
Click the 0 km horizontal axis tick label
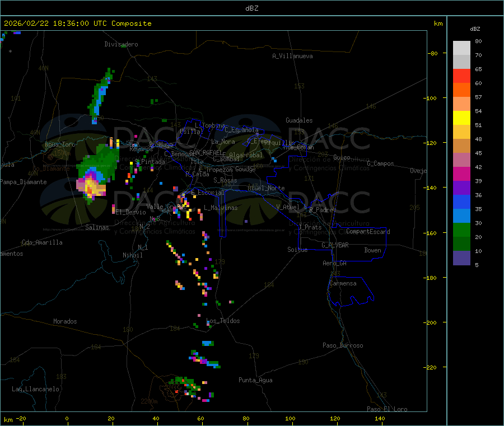[x=67, y=418]
